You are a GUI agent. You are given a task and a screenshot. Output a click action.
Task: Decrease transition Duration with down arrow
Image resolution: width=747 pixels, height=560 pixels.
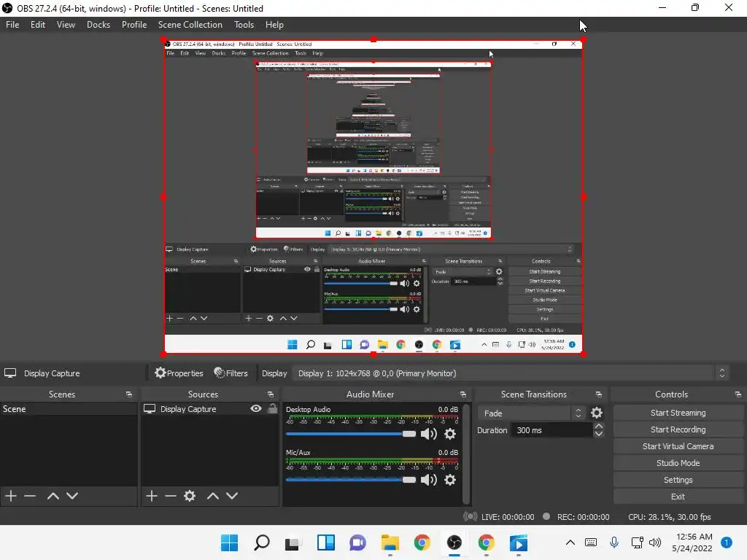(599, 434)
